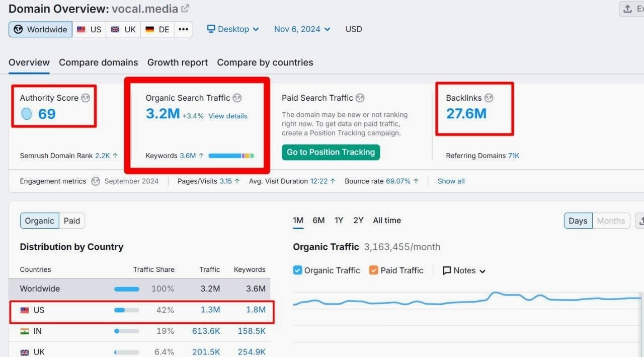The width and height of the screenshot is (644, 357).
Task: Click Paid Search Traffic globe icon
Action: click(360, 98)
